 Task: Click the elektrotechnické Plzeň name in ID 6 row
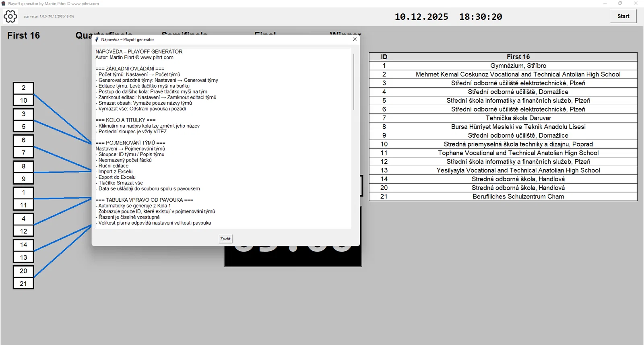[x=518, y=109]
